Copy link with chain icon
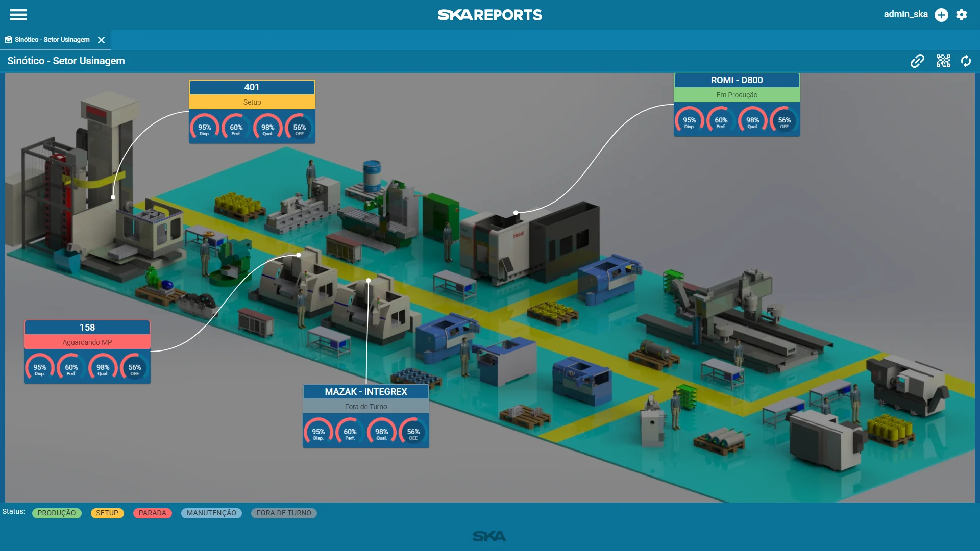Screen dimensions: 980x551 point(917,61)
